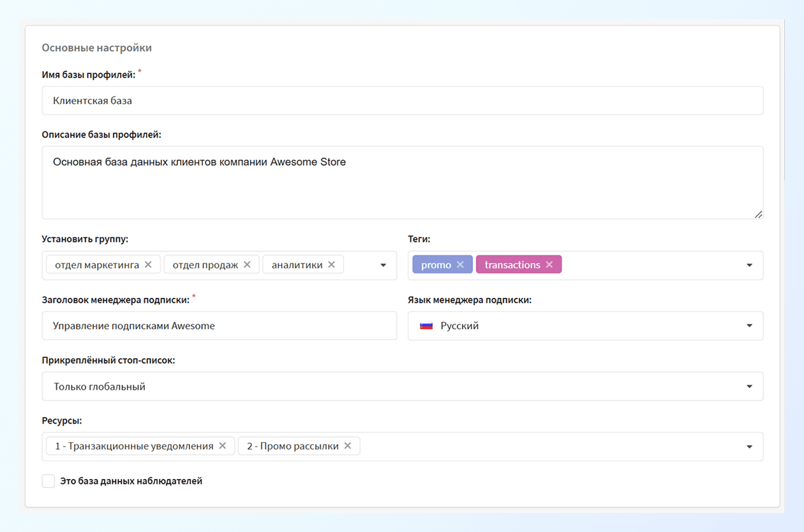The width and height of the screenshot is (804, 532).
Task: Open the 'Ресурсы' dropdown arrow
Action: (x=749, y=447)
